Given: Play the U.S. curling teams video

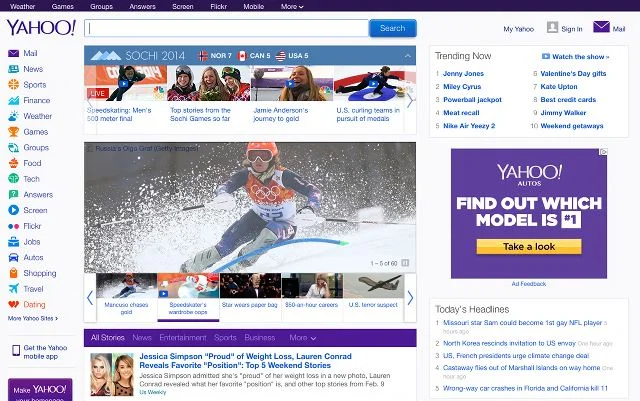Looking at the screenshot, I should click(x=373, y=83).
